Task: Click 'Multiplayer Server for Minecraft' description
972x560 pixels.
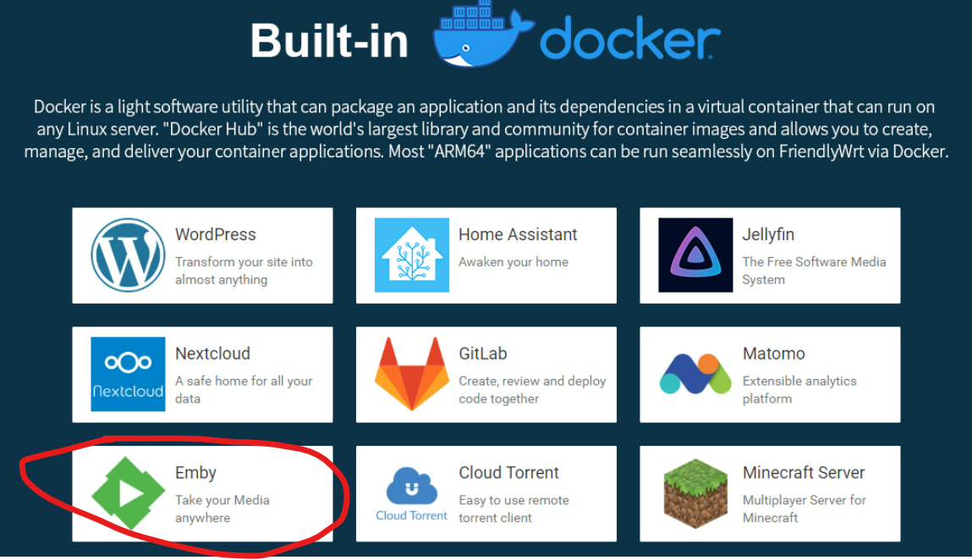Action: (x=804, y=508)
